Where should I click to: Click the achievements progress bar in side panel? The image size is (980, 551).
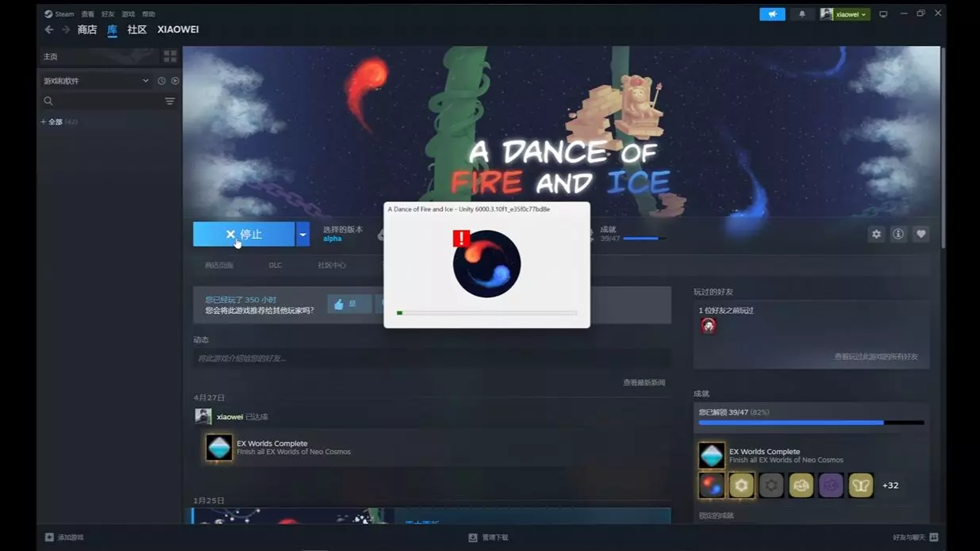tap(811, 423)
